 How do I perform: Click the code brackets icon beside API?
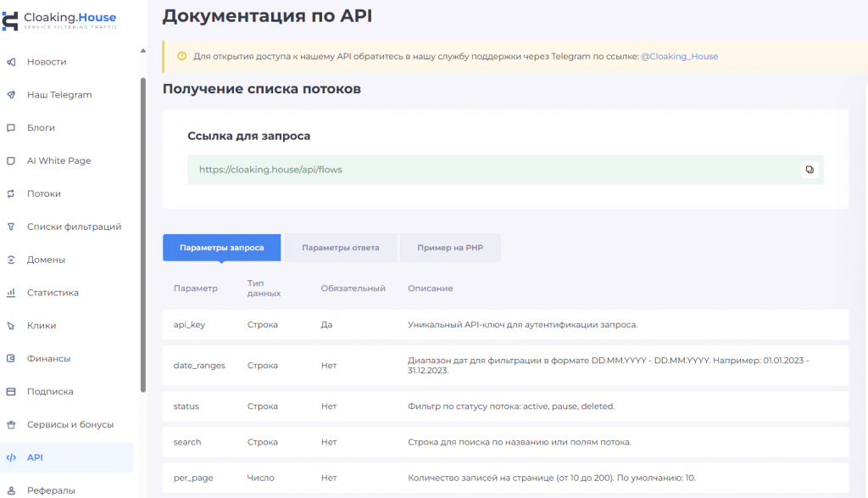[x=11, y=457]
